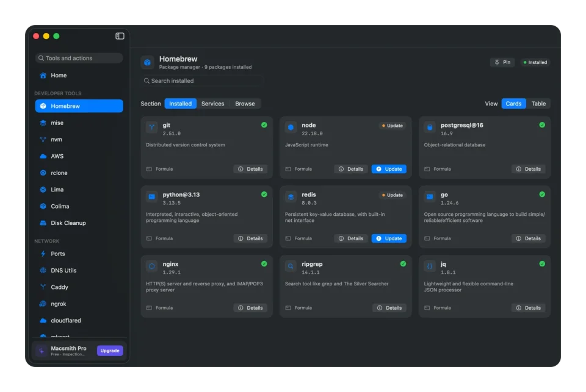Click the AWS cloud icon
This screenshot has width=586, height=392.
pos(43,157)
